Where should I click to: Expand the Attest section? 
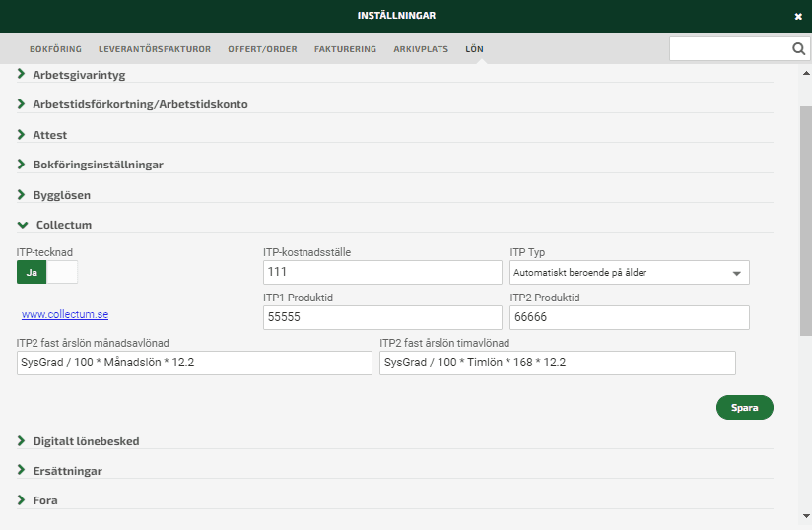49,135
